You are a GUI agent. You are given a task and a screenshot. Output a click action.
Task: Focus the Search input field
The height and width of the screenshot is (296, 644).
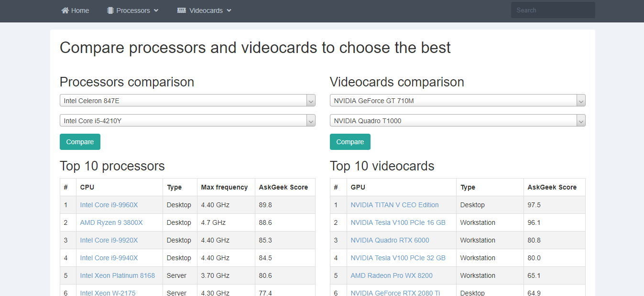click(553, 10)
